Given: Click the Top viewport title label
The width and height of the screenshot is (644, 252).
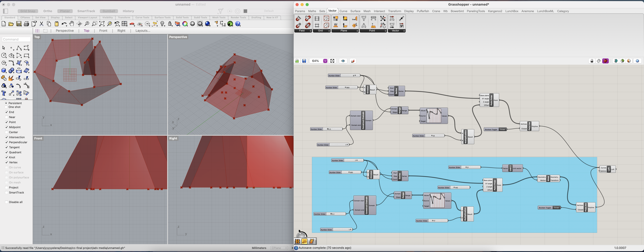Looking at the screenshot, I should [x=37, y=37].
